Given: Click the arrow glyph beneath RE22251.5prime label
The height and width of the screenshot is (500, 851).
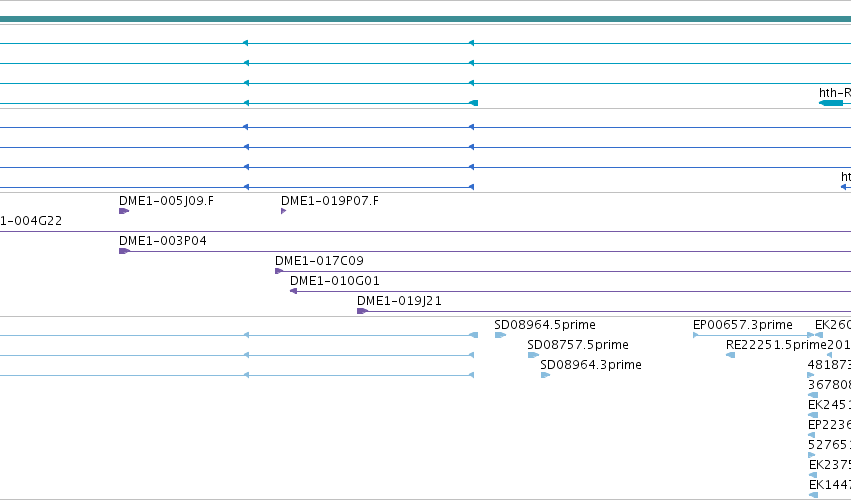Looking at the screenshot, I should 731,355.
